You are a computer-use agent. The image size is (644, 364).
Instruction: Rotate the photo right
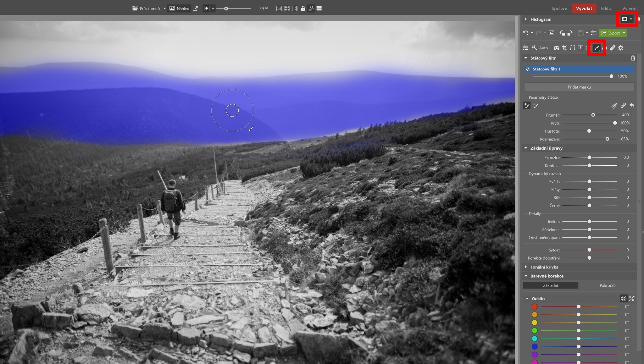click(x=570, y=33)
